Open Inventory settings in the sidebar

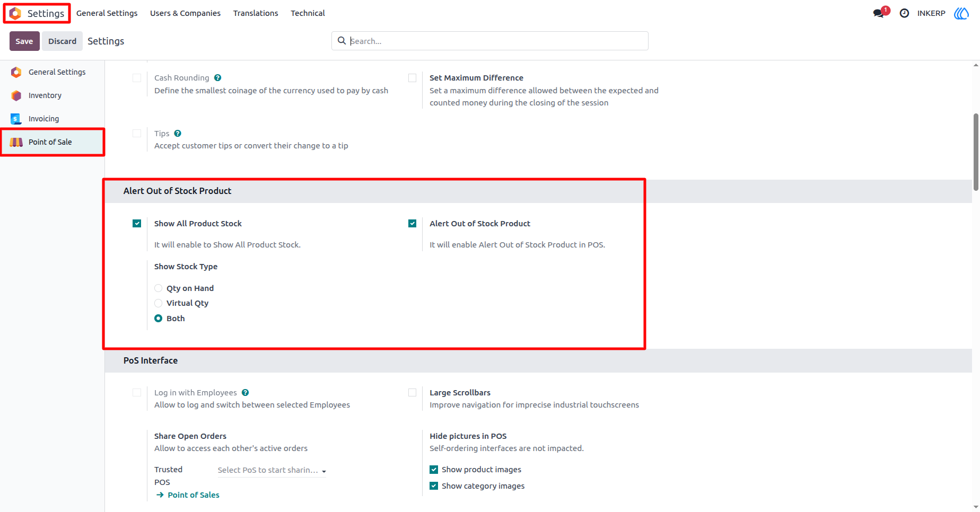[x=52, y=95]
